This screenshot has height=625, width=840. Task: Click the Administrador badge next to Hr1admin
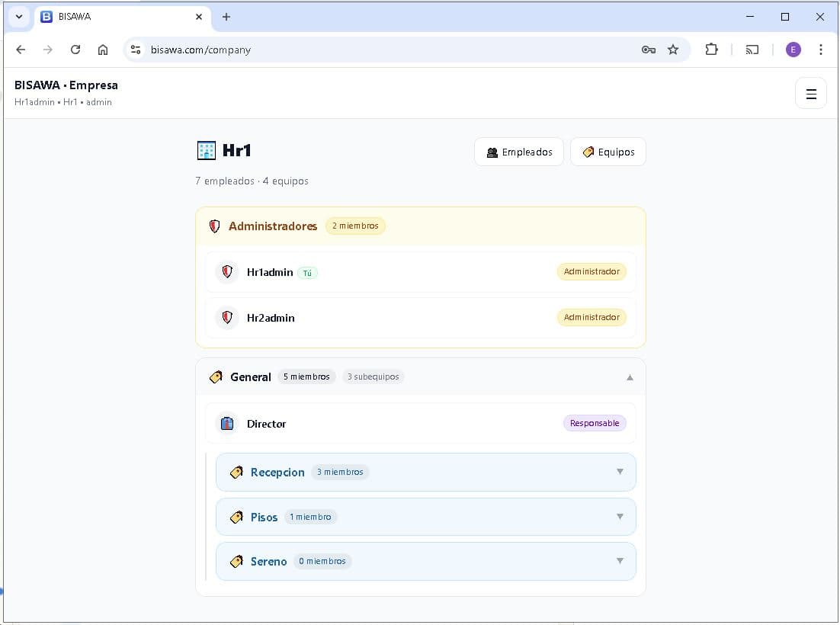[x=592, y=271]
